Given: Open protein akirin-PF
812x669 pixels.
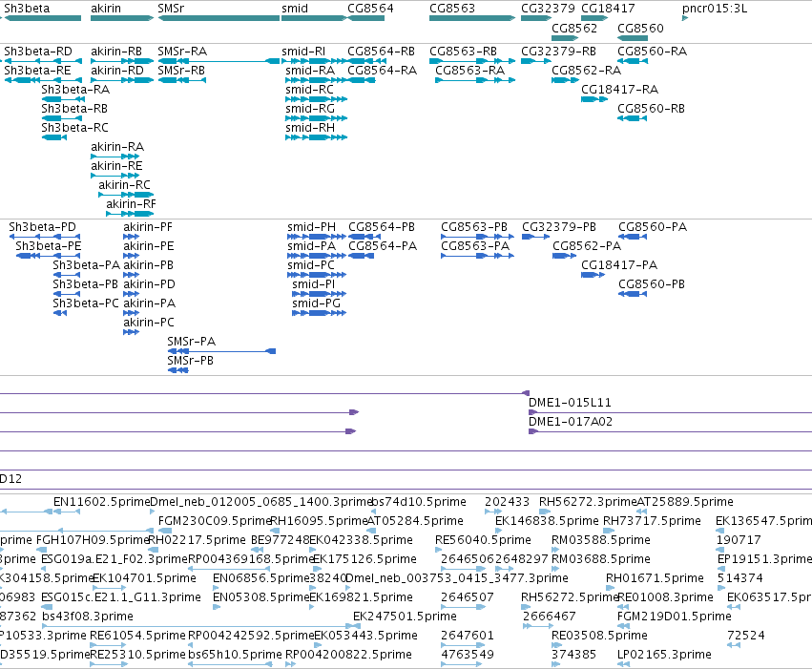Looking at the screenshot, I should point(148,227).
